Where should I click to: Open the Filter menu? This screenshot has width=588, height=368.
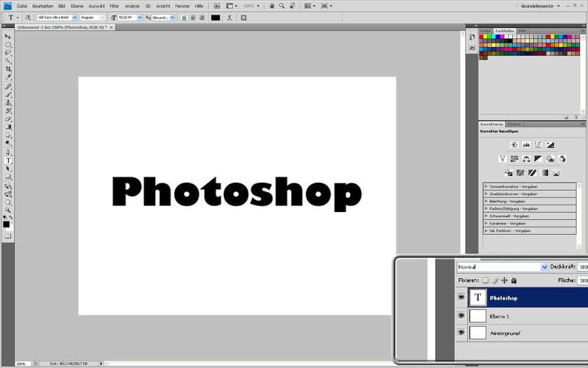coord(114,5)
